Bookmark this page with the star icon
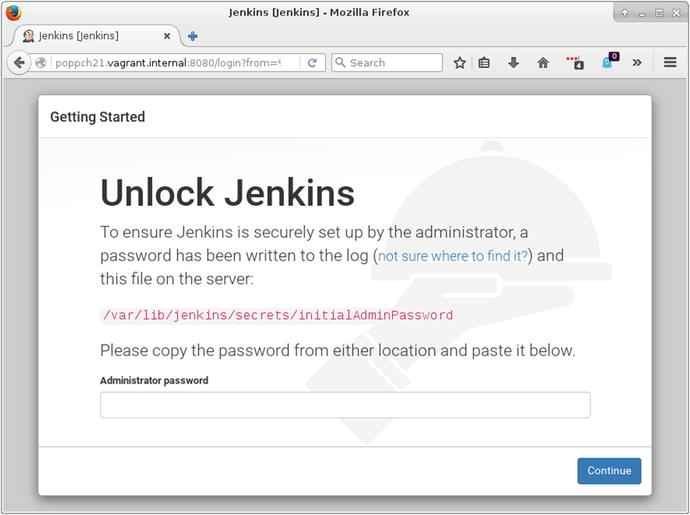The height and width of the screenshot is (515, 690). point(460,62)
